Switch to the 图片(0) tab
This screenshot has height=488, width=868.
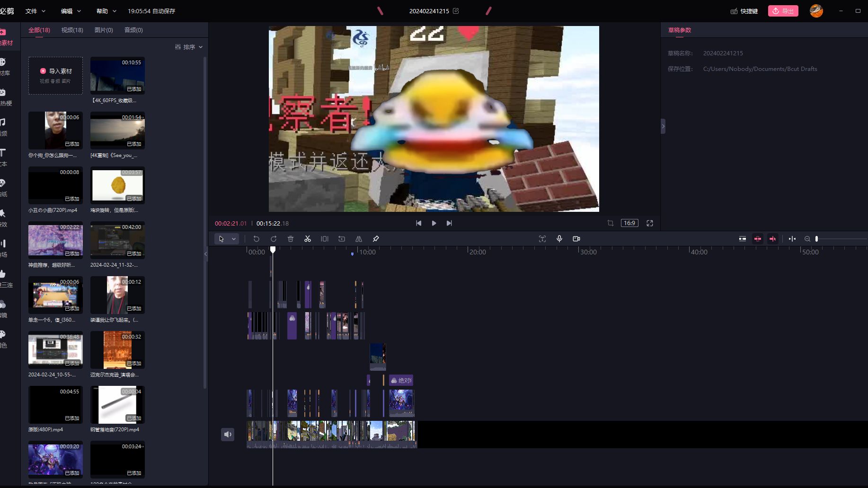pos(104,30)
